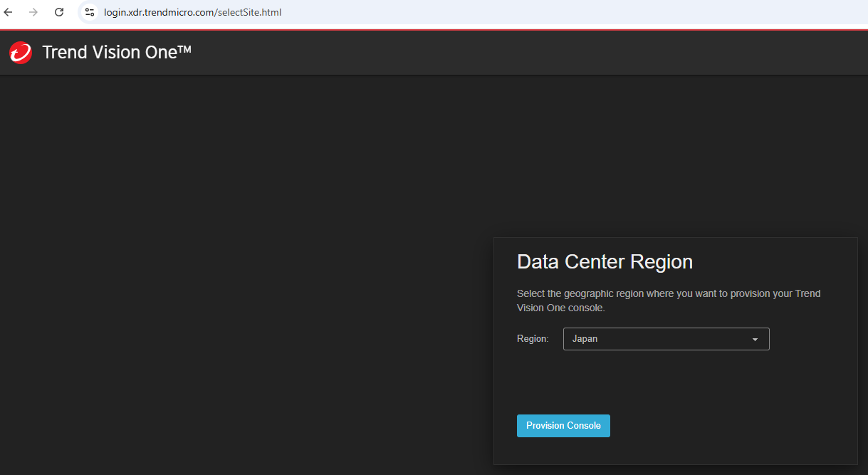Screen dimensions: 868x475
Task: Click the browser forward arrow
Action: [x=33, y=12]
